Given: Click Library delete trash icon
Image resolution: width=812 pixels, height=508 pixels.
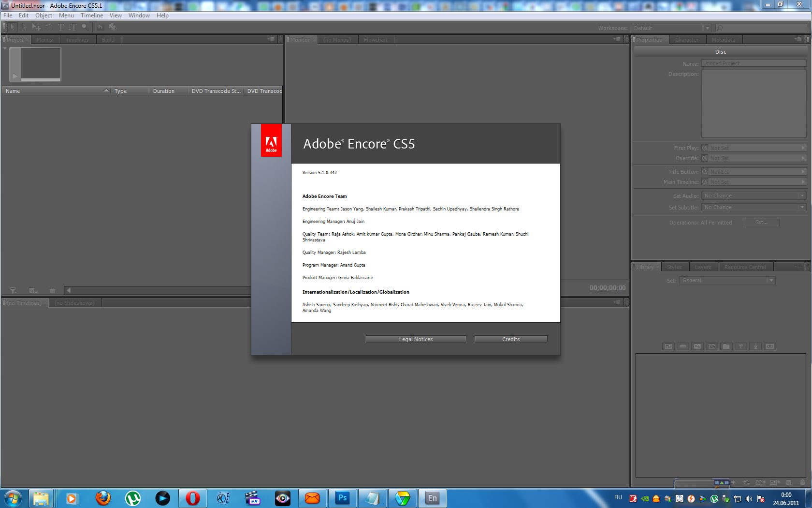Looking at the screenshot, I should click(802, 482).
